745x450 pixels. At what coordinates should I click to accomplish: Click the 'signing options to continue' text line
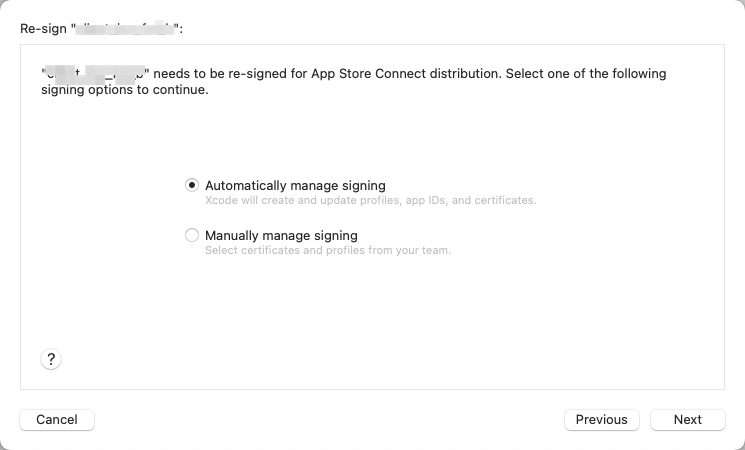coord(125,90)
